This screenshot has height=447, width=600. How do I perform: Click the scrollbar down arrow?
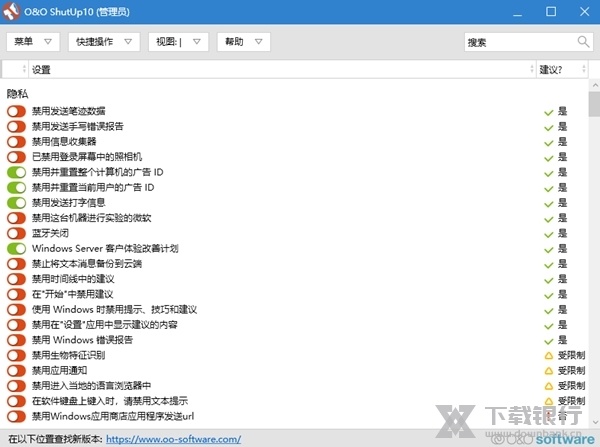click(x=595, y=422)
